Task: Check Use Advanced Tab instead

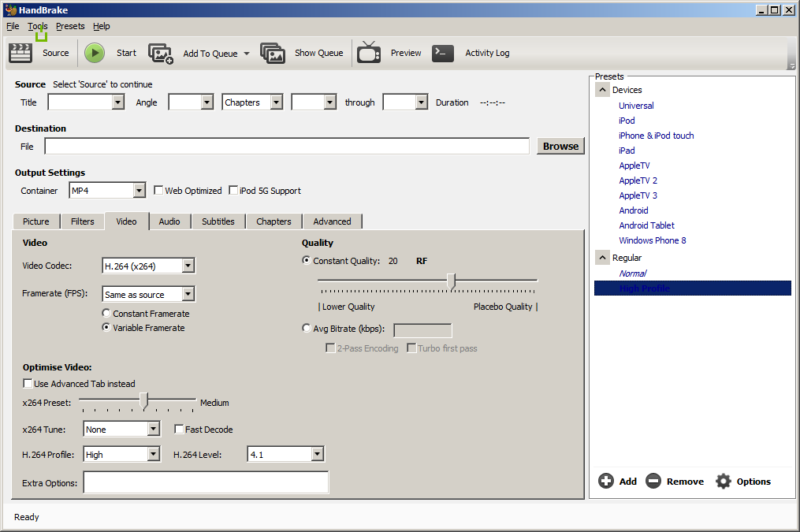Action: 28,384
